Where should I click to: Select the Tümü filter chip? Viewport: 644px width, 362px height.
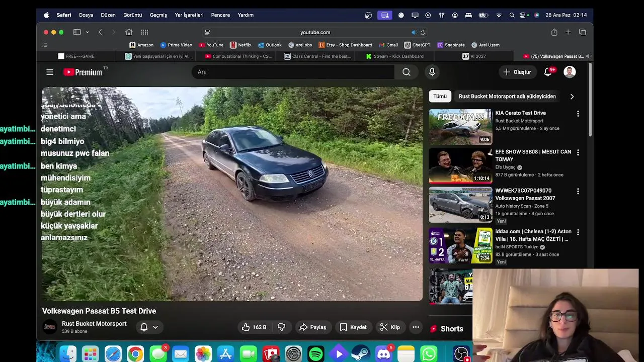tap(440, 96)
